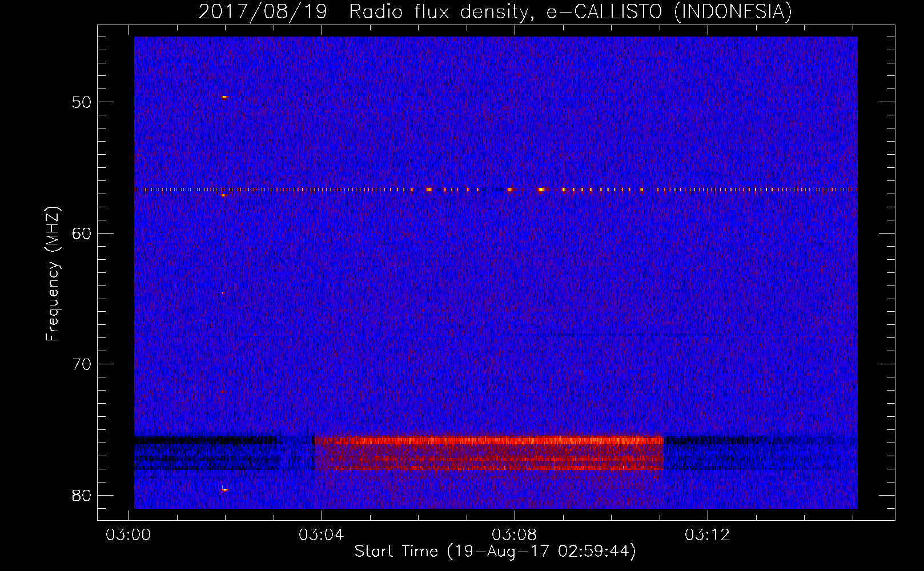Click the bright red emission band near 76 MHz
Image resolution: width=924 pixels, height=571 pixels.
point(489,440)
